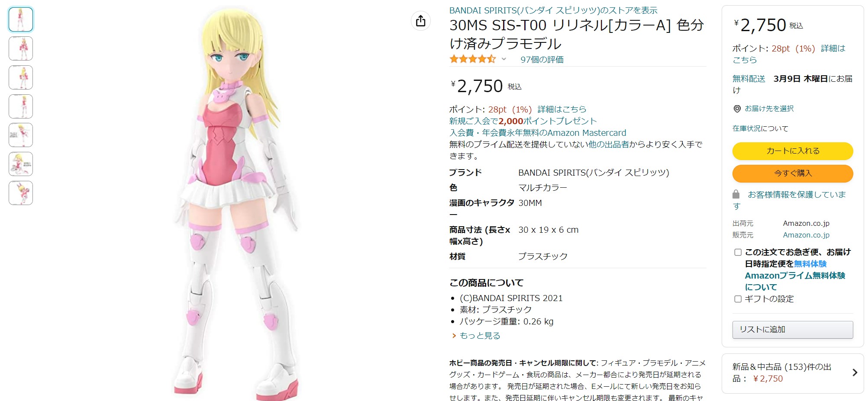868x401 pixels.
Task: Click the star rating icons
Action: [472, 59]
